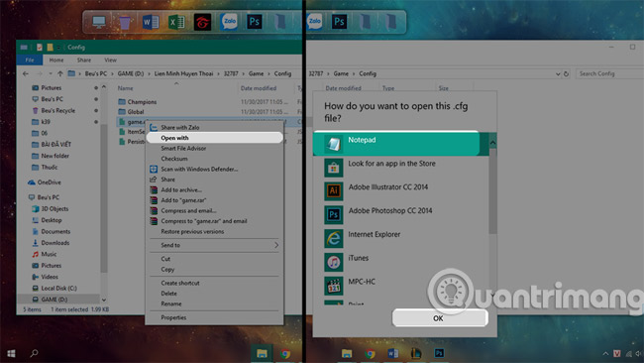Open the Recycle Bin dock icon

click(125, 22)
